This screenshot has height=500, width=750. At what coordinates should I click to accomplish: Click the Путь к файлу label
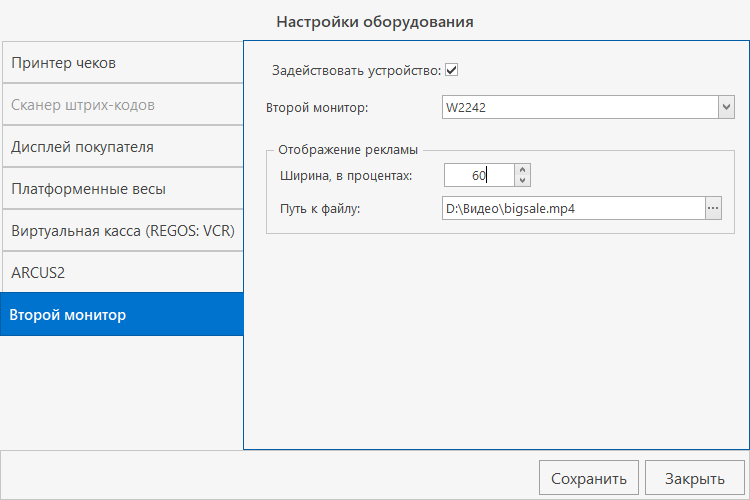(326, 209)
